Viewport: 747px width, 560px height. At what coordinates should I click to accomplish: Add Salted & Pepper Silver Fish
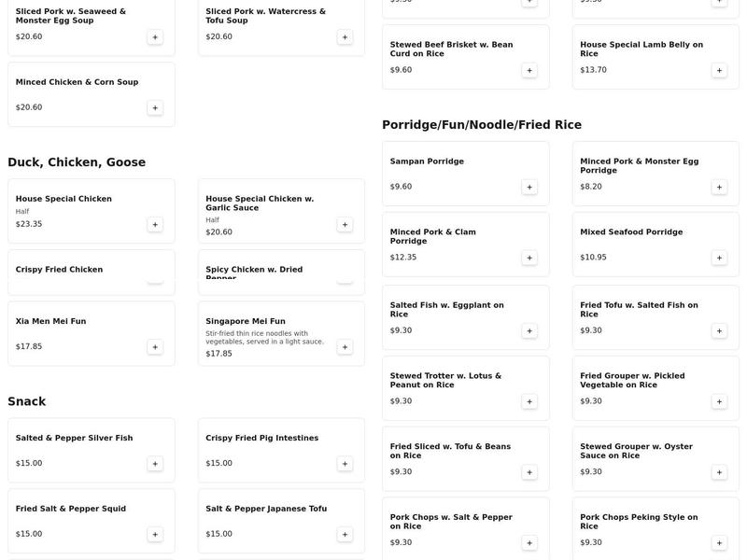[155, 464]
